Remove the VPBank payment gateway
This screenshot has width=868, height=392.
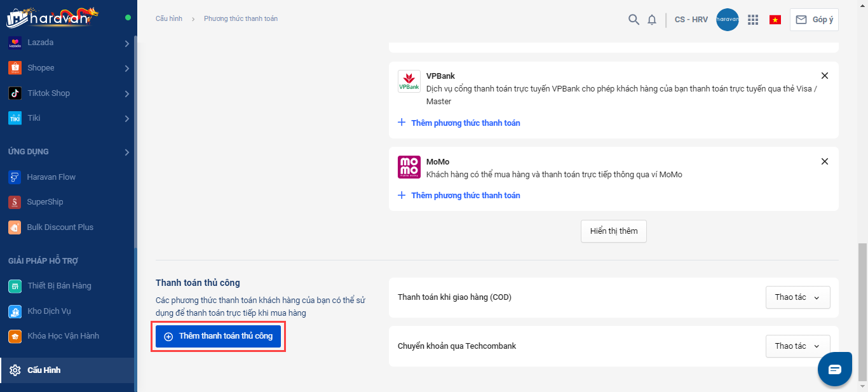click(x=825, y=76)
